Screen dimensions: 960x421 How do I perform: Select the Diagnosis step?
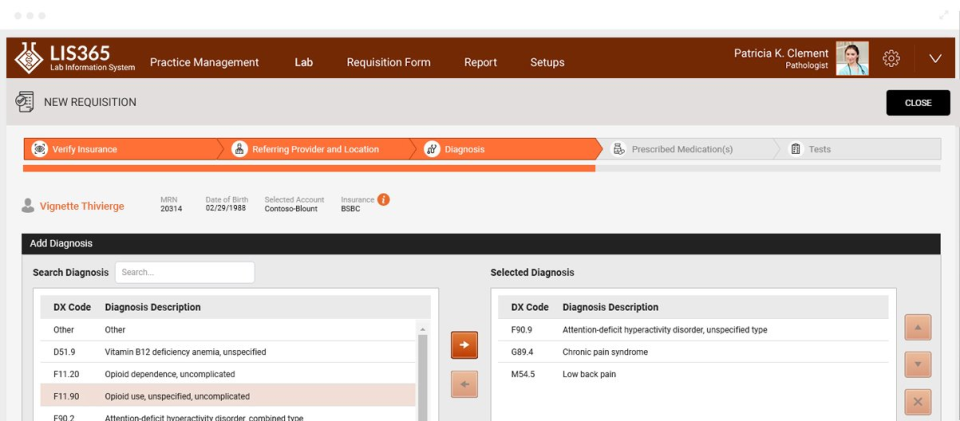pos(505,149)
